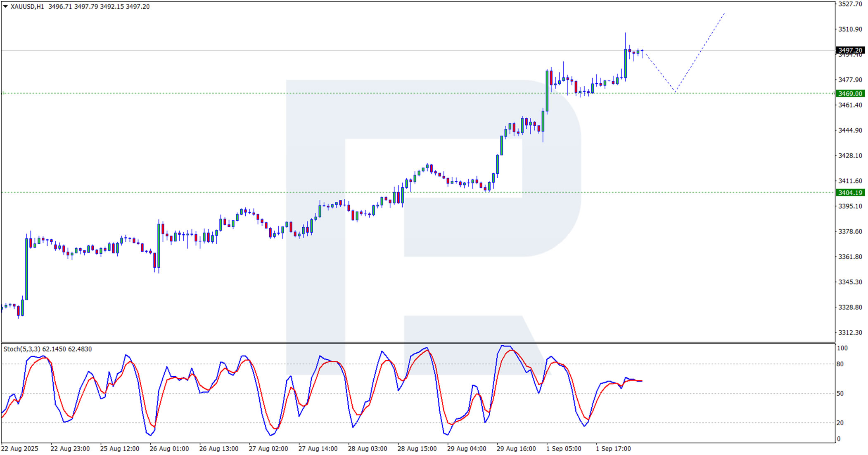
Task: Click the 22 Aug 2025 date label
Action: pyautogui.click(x=20, y=448)
